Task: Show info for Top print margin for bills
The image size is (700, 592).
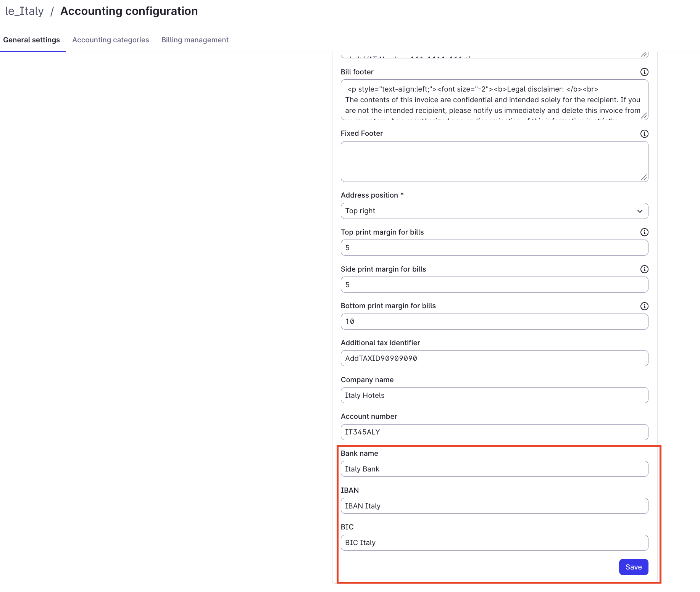Action: (644, 232)
